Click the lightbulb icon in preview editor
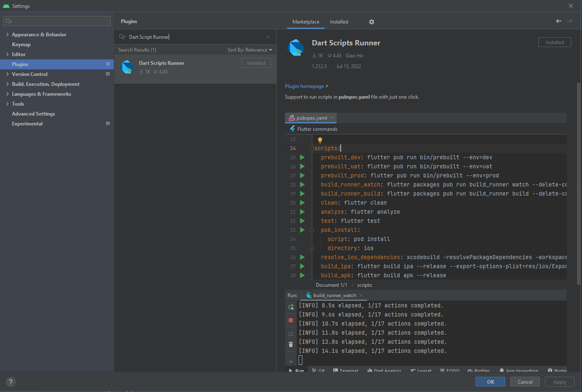Viewport: 582px width, 392px height. click(x=320, y=140)
